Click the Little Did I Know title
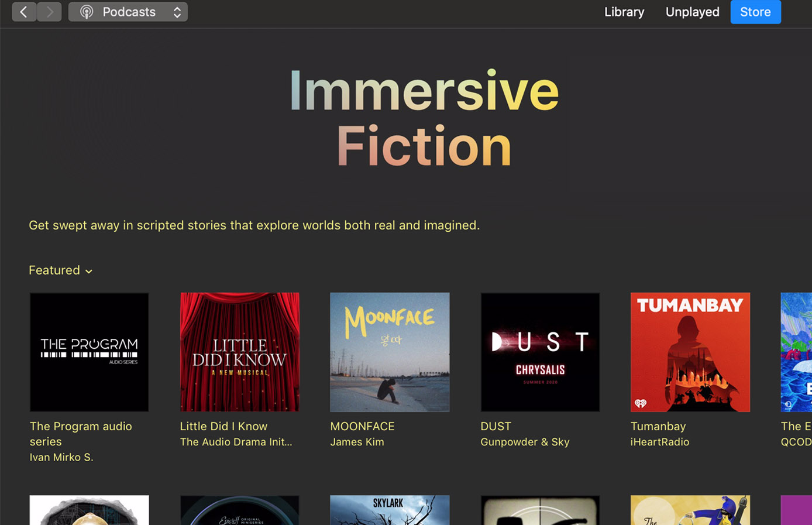The height and width of the screenshot is (525, 812). coord(223,427)
